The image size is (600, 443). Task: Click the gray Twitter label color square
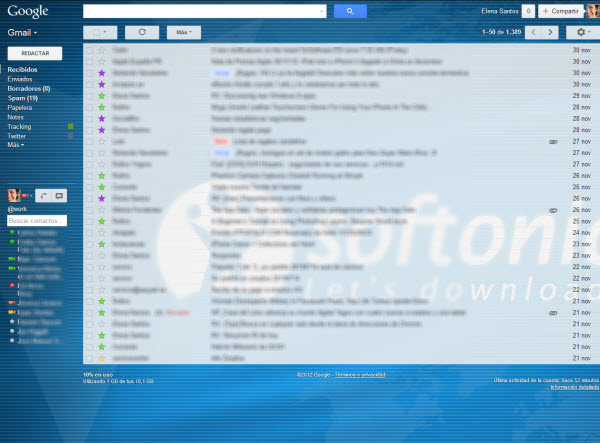tap(70, 136)
